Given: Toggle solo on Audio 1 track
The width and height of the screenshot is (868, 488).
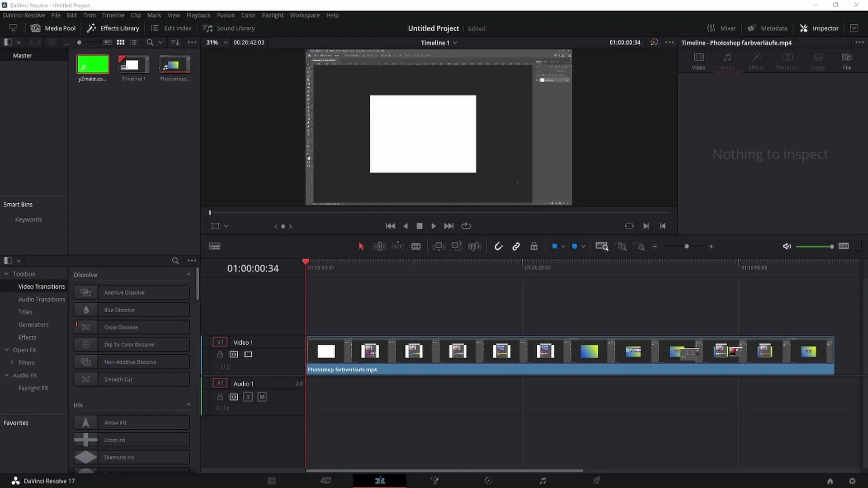Looking at the screenshot, I should pos(248,397).
